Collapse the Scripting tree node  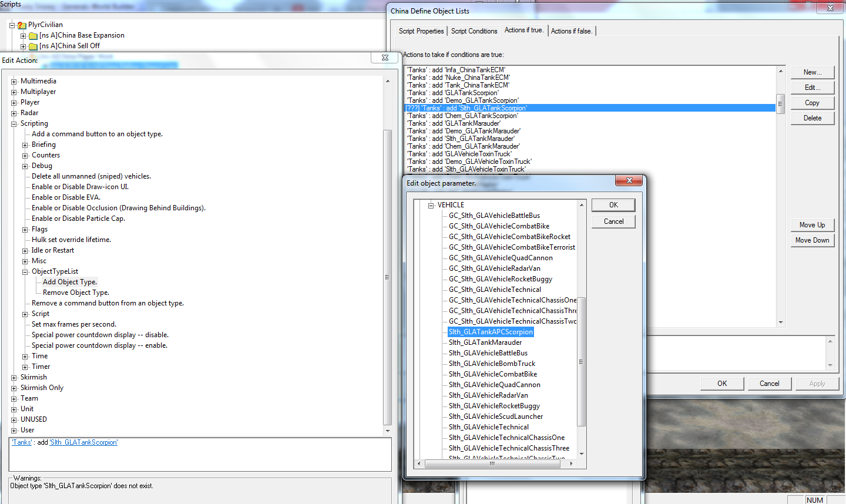[x=14, y=124]
